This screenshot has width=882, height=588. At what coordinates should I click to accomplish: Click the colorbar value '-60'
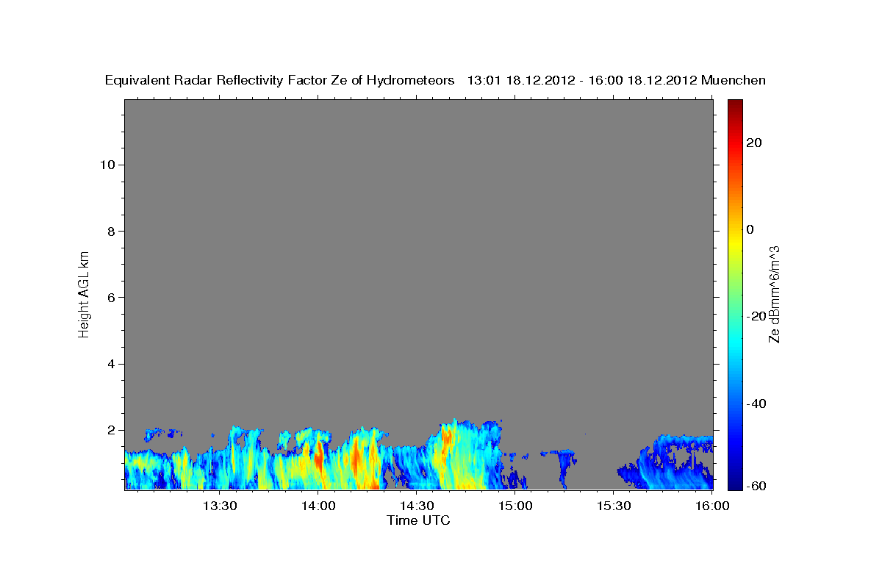tap(755, 485)
